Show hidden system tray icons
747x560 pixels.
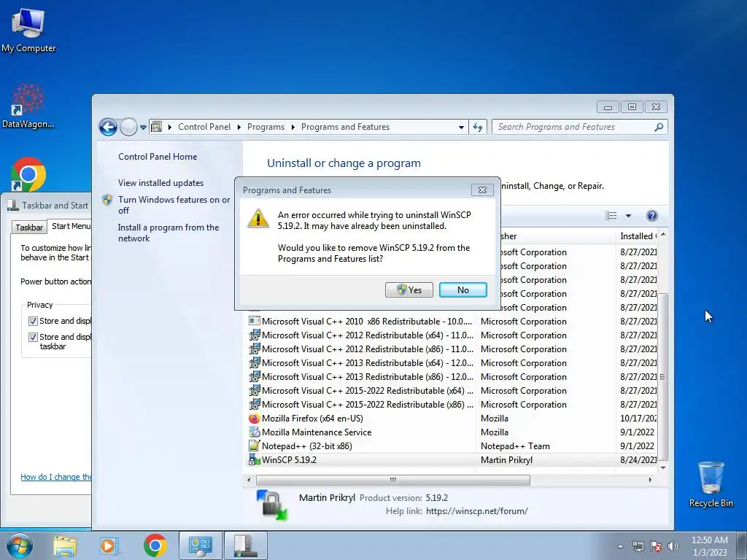(620, 546)
